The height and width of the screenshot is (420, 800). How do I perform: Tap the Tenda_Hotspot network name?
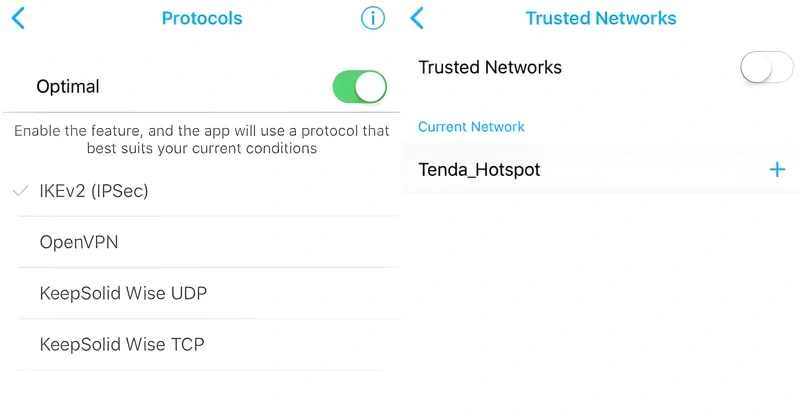(x=479, y=170)
